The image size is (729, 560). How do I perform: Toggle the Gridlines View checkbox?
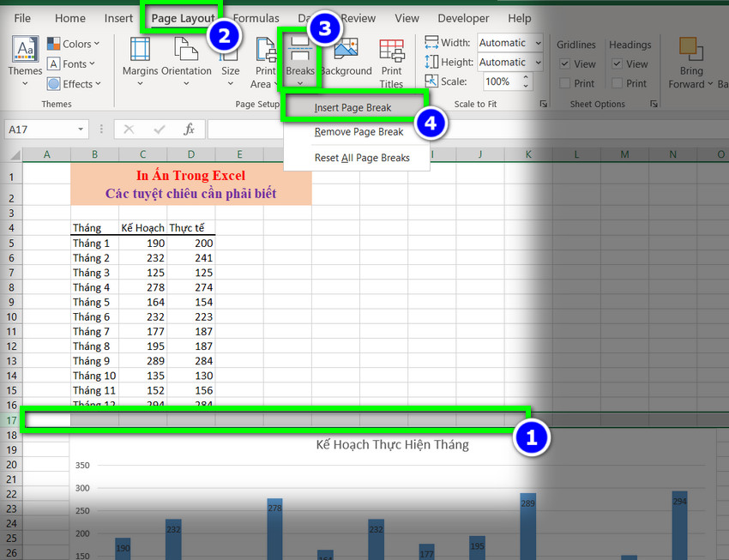click(565, 64)
